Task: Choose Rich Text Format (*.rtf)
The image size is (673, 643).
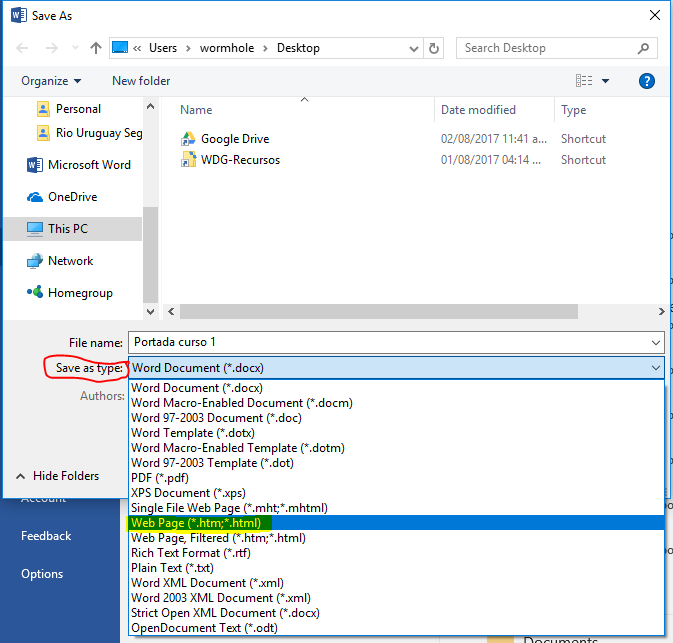Action: (396, 553)
